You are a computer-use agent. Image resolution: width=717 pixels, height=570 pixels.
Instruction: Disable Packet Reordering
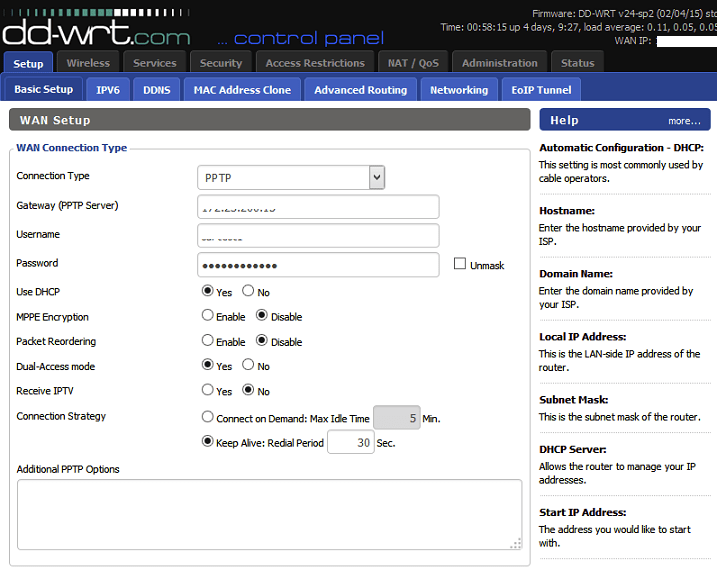click(262, 341)
